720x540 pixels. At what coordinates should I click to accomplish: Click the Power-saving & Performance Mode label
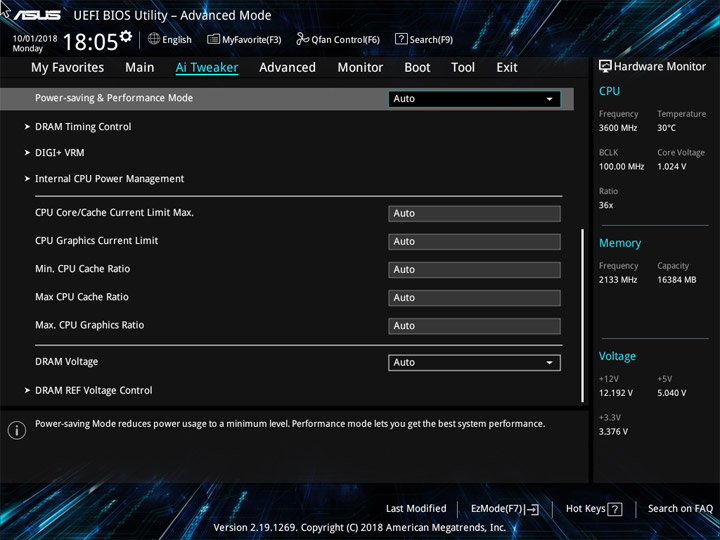[x=114, y=98]
